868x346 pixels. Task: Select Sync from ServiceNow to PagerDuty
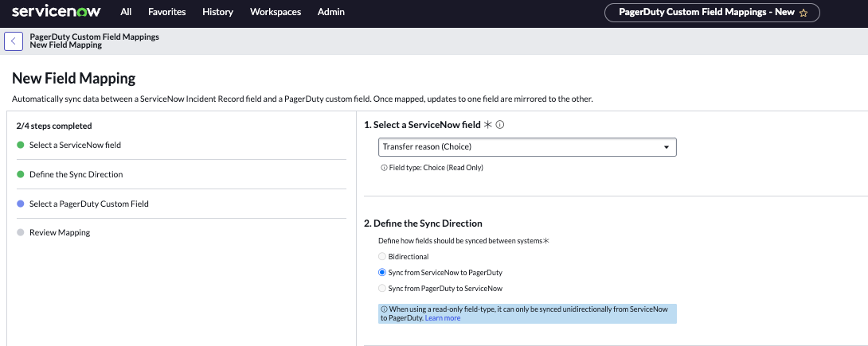point(382,272)
